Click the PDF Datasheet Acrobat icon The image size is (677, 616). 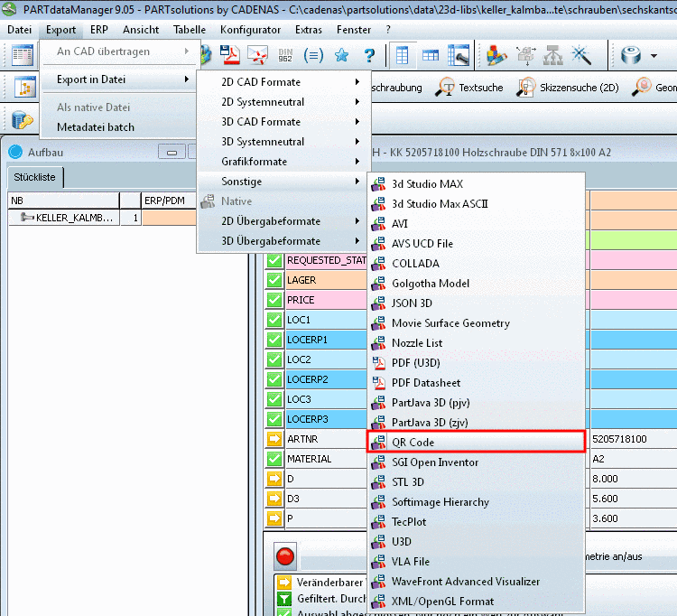(379, 383)
